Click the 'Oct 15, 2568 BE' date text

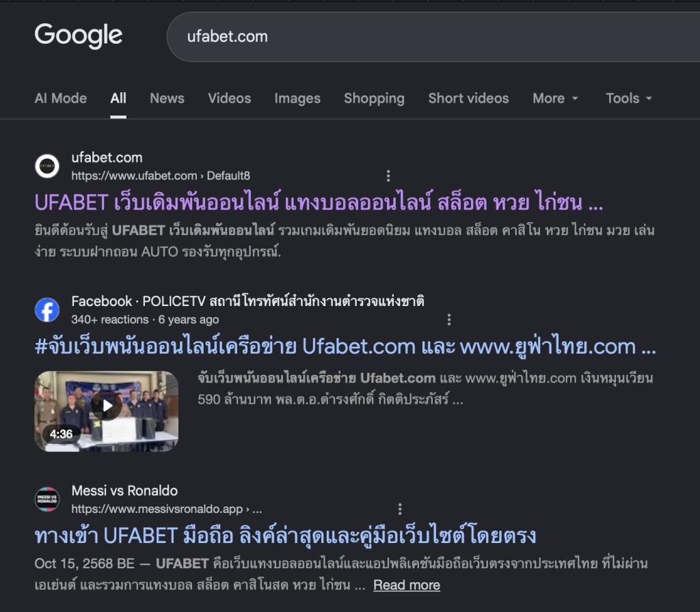tap(84, 564)
